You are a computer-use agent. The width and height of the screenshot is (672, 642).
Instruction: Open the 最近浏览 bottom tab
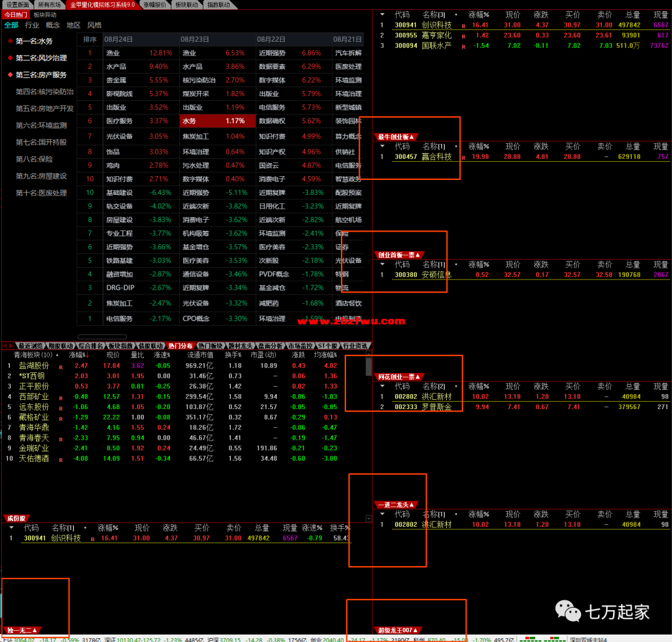point(30,346)
